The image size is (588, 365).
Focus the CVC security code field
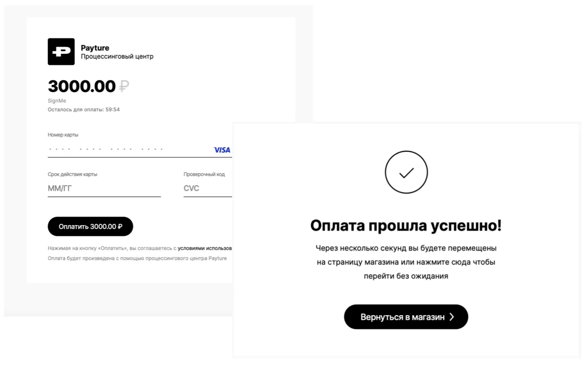[x=208, y=188]
